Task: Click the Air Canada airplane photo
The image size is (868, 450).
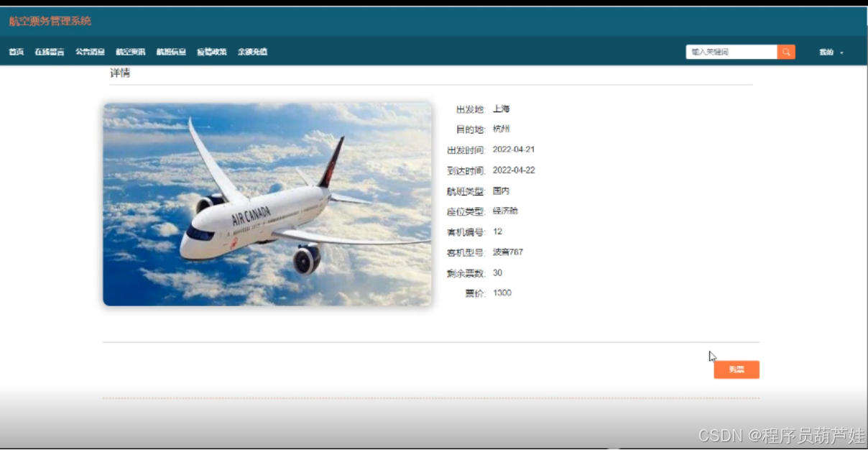Action: tap(267, 203)
